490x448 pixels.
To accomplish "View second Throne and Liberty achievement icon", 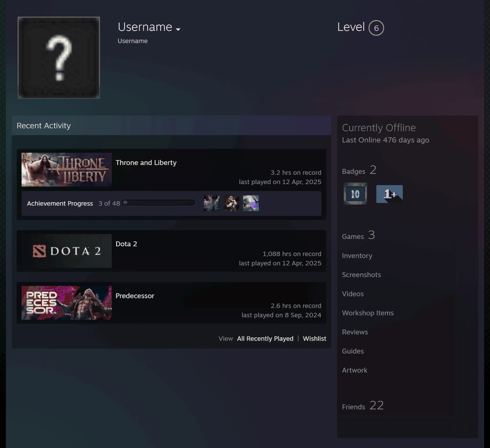I will click(231, 203).
